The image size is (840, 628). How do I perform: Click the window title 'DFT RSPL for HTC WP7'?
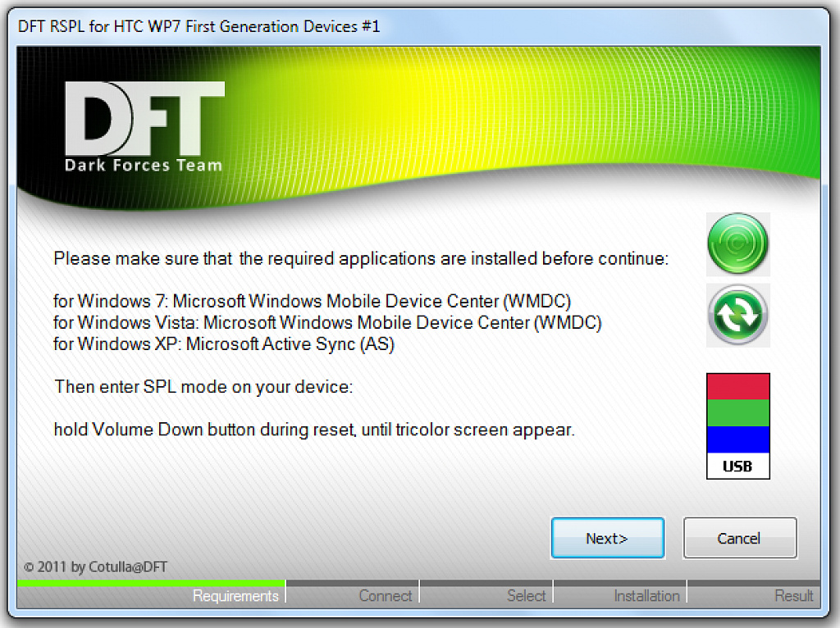[199, 26]
